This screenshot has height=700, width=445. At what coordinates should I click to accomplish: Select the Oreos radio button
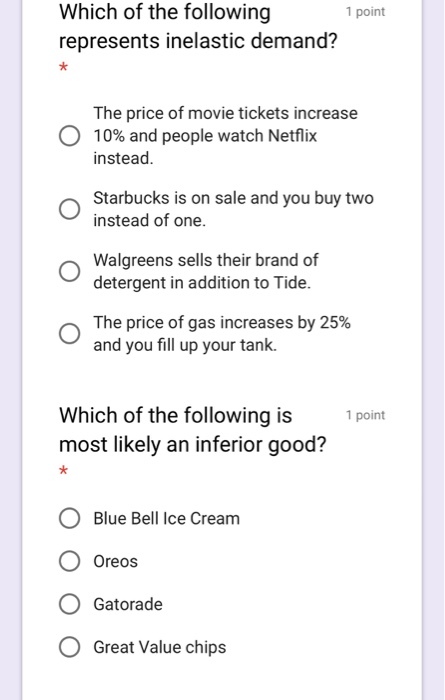70,561
